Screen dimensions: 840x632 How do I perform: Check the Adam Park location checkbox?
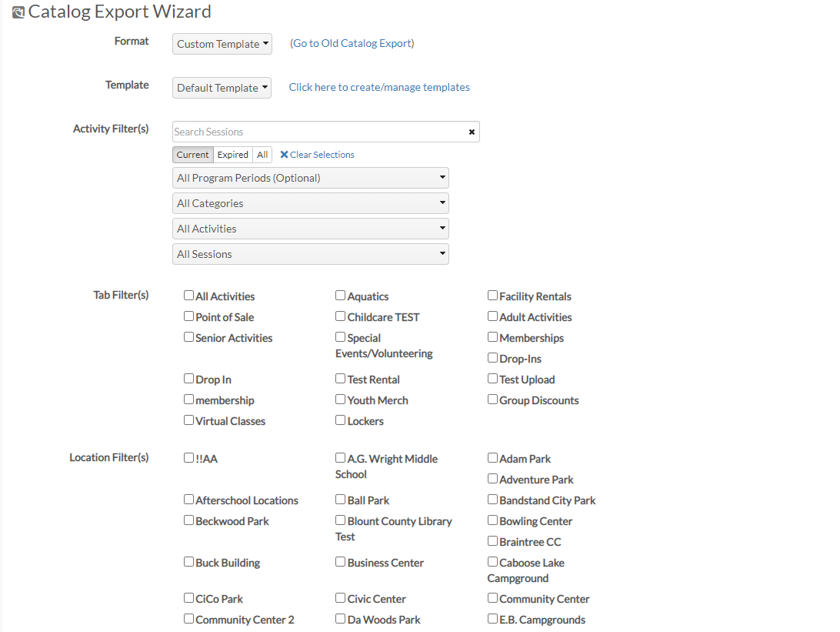pos(492,458)
